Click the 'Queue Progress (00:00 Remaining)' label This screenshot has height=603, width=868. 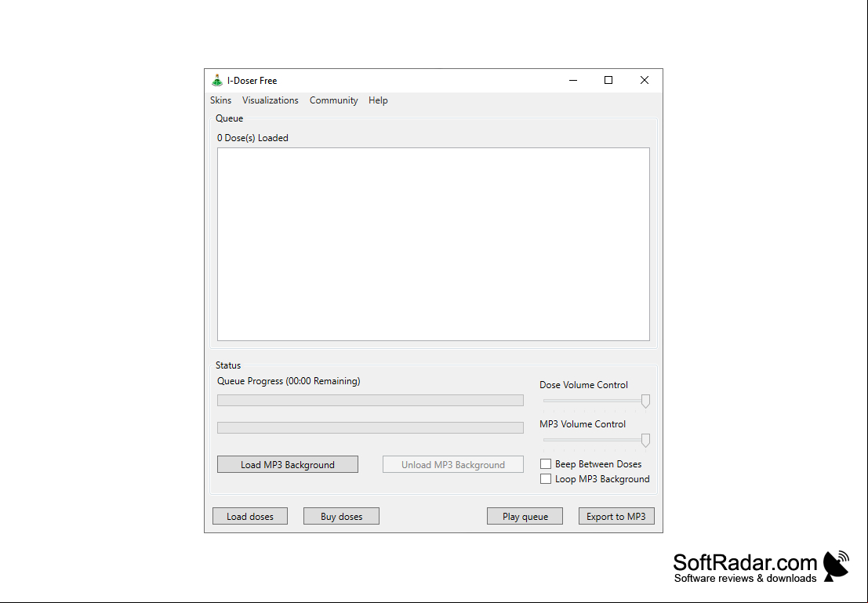point(289,381)
